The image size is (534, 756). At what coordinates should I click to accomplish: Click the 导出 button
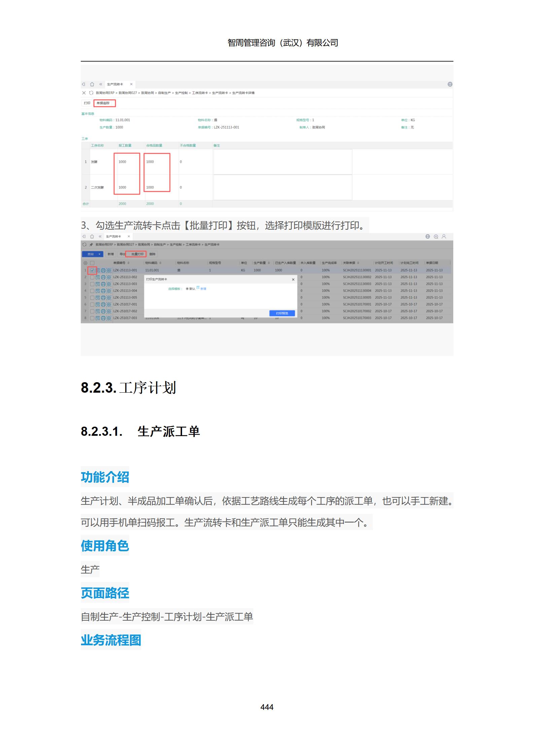[x=122, y=254]
